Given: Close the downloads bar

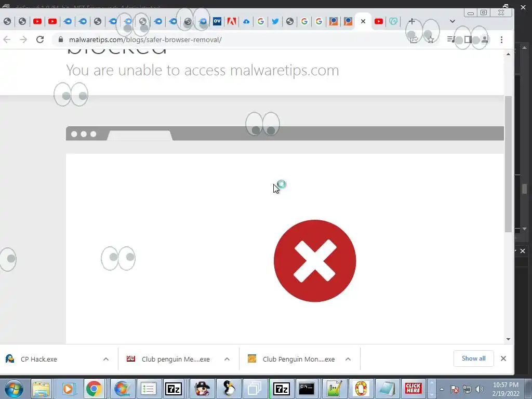Looking at the screenshot, I should click(503, 358).
